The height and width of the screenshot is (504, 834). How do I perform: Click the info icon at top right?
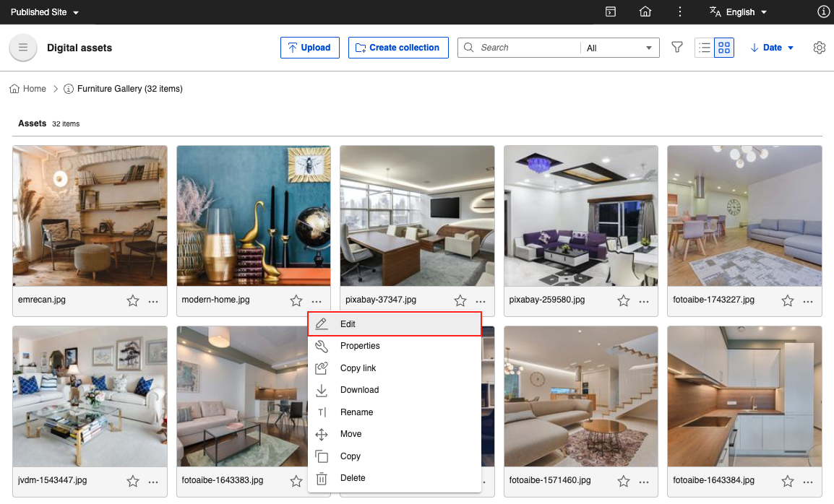[822, 12]
